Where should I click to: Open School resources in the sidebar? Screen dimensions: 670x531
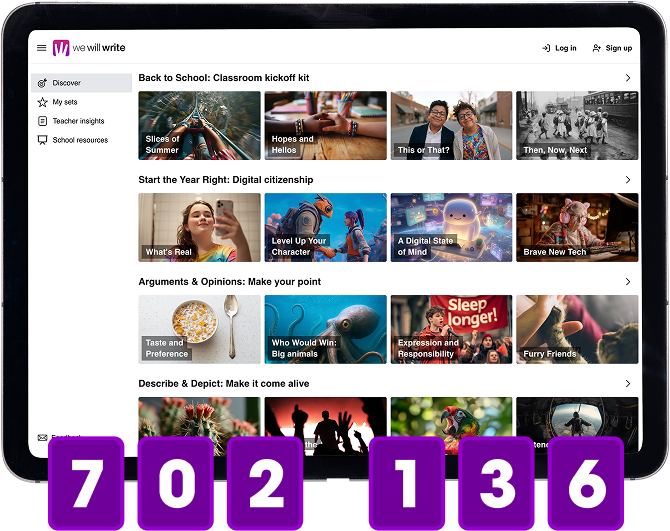click(82, 140)
